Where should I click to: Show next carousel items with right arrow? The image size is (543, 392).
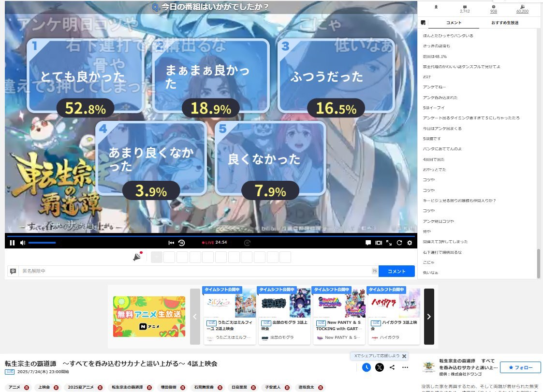pyautogui.click(x=429, y=317)
